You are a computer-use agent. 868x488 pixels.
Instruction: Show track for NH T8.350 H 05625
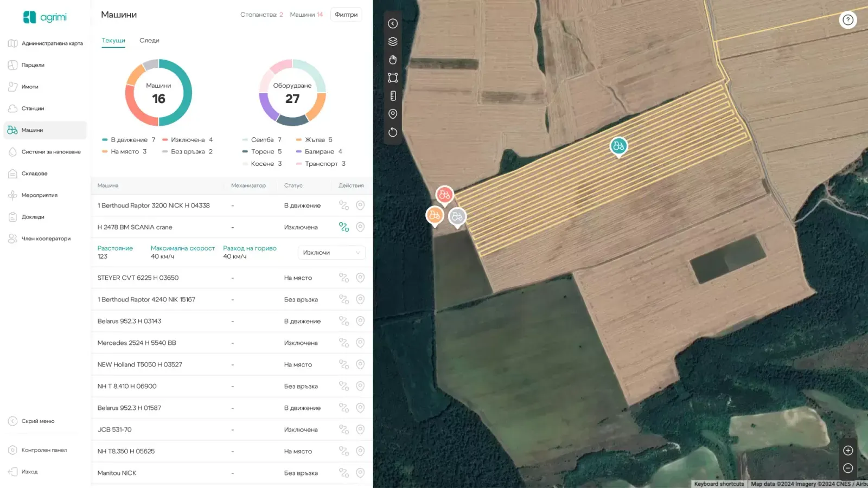(344, 451)
